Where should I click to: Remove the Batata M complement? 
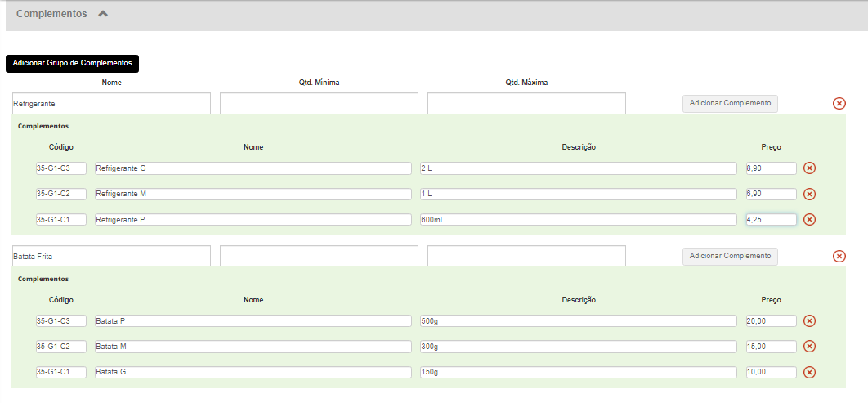pyautogui.click(x=809, y=347)
